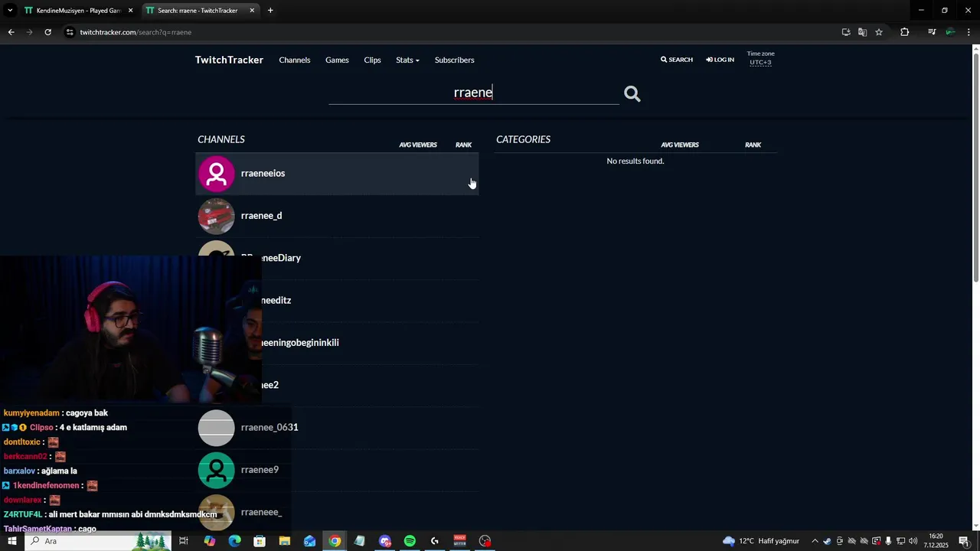Open channel rraeneeios
This screenshot has height=551, width=980.
[x=263, y=174]
